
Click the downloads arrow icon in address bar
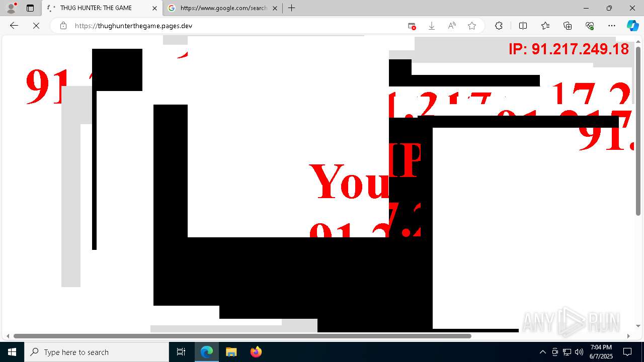[432, 26]
